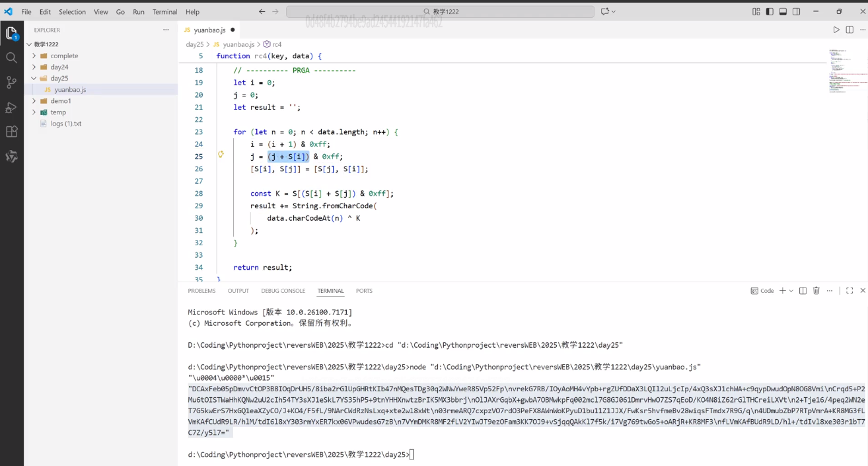868x466 pixels.
Task: Click the yuanbao.js breadcrumb
Action: pyautogui.click(x=238, y=44)
